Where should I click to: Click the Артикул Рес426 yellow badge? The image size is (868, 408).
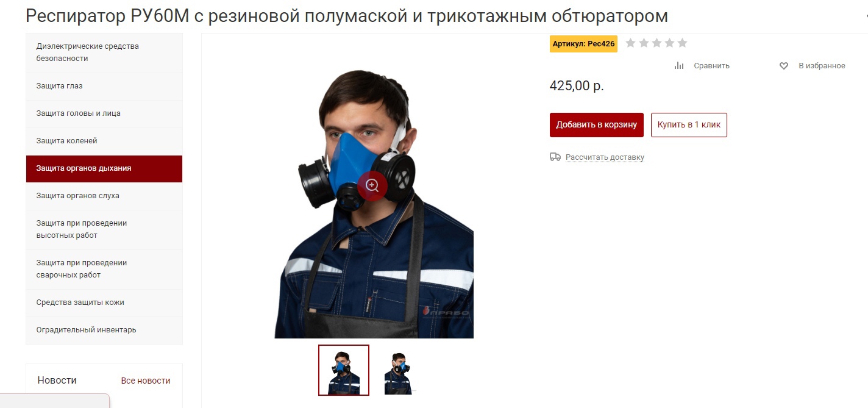[583, 44]
